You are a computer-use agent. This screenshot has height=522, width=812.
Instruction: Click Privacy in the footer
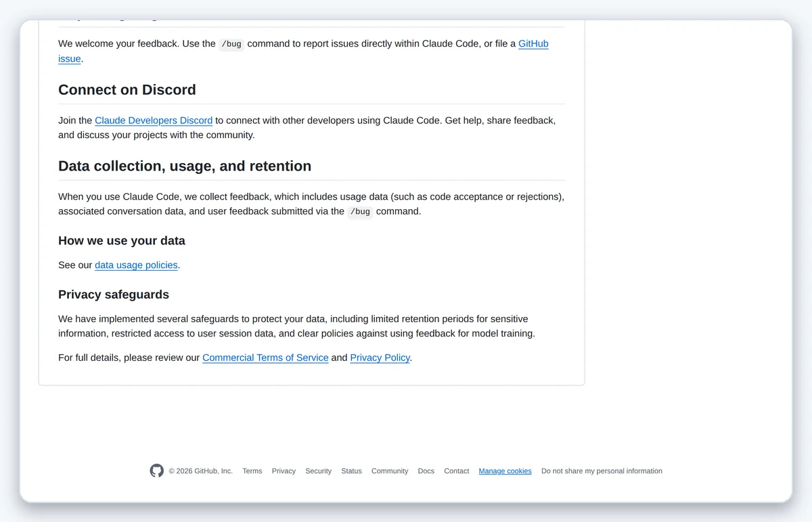284,471
